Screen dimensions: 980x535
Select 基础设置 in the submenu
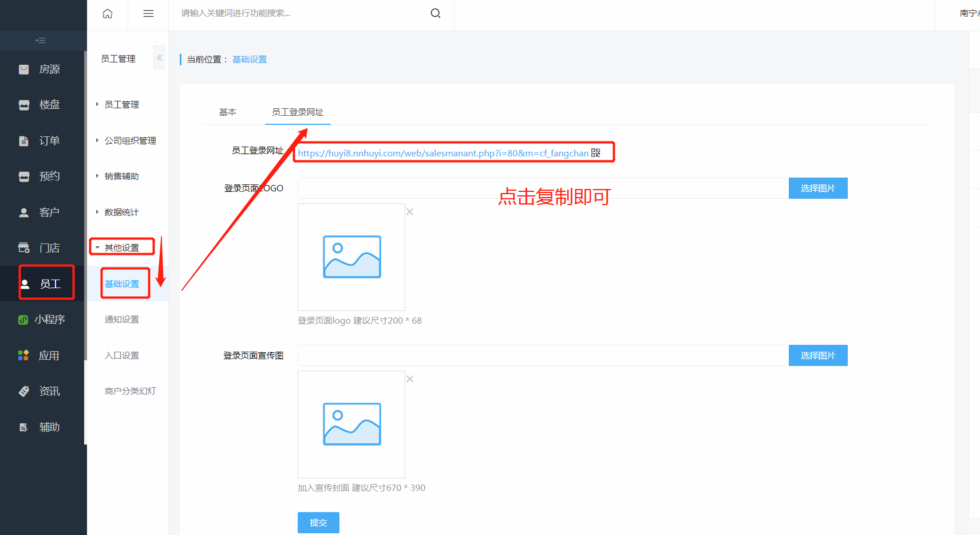click(x=122, y=284)
